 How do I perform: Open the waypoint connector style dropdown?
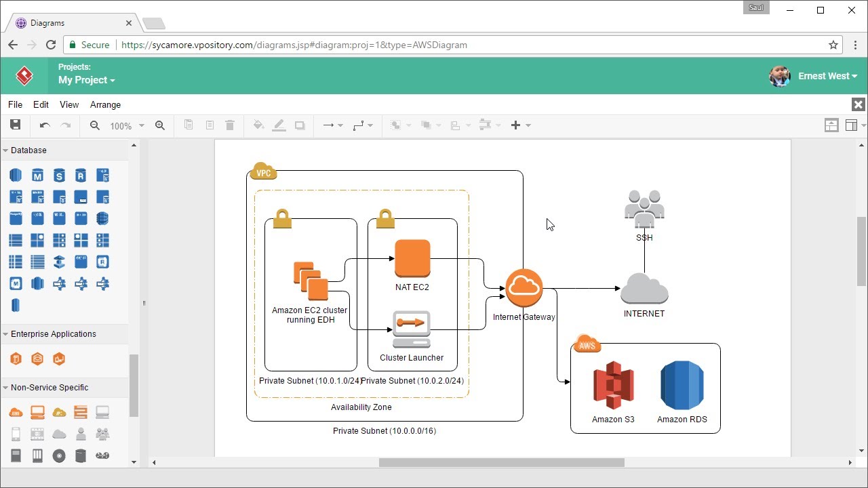(x=363, y=125)
